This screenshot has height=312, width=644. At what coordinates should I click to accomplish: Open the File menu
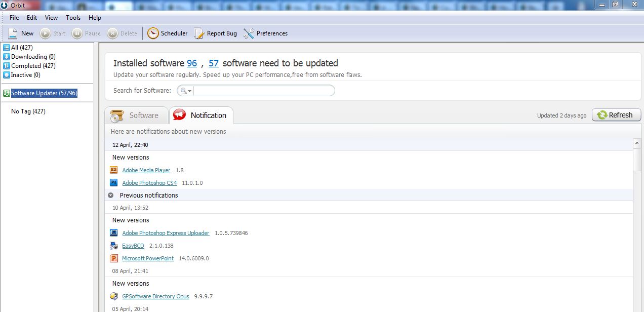pyautogui.click(x=14, y=17)
